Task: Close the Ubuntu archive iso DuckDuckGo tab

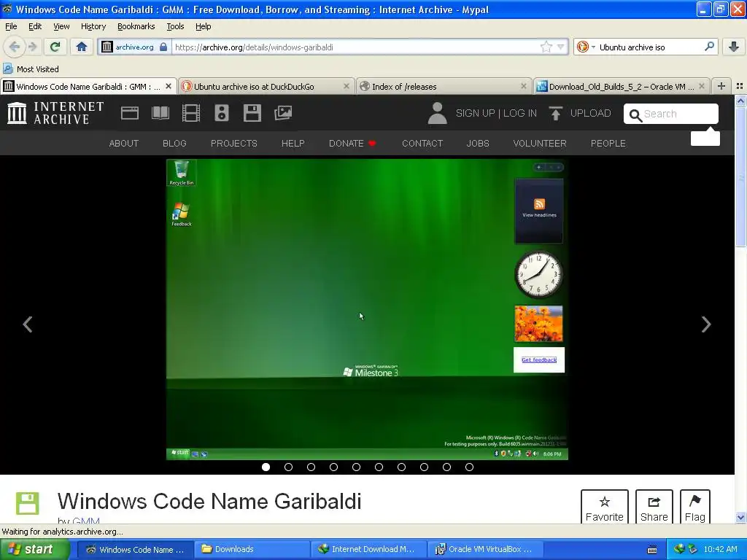Action: click(347, 86)
